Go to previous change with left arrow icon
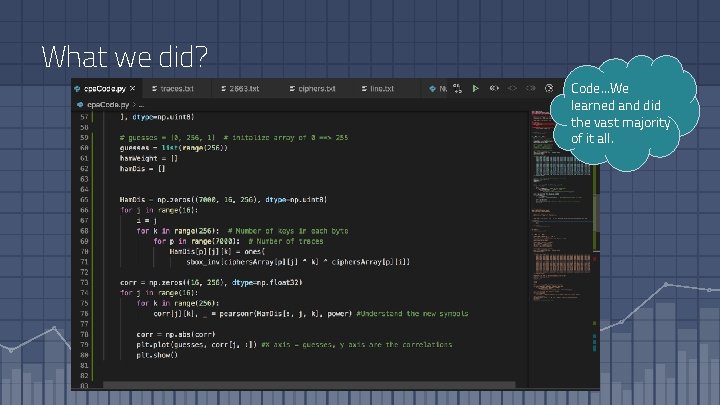 pyautogui.click(x=512, y=88)
